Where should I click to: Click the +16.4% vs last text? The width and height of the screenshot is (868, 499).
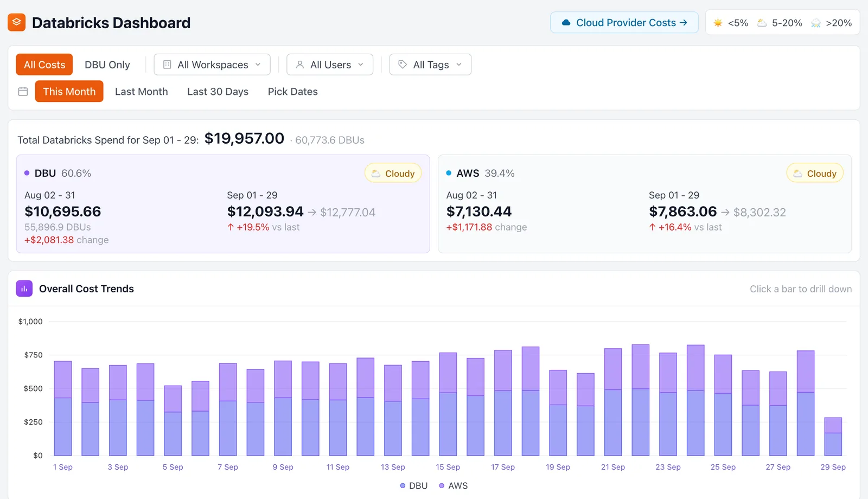685,227
